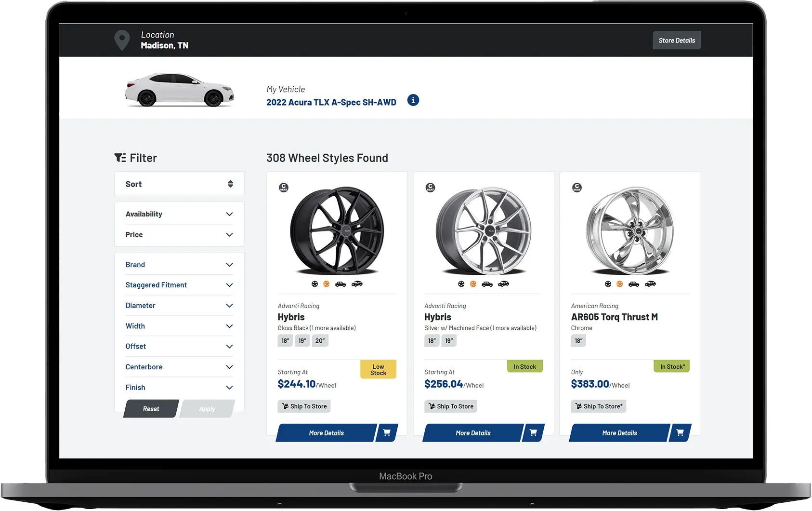Choose 19" size on Silver Hybris
The width and height of the screenshot is (812, 511).
[449, 341]
